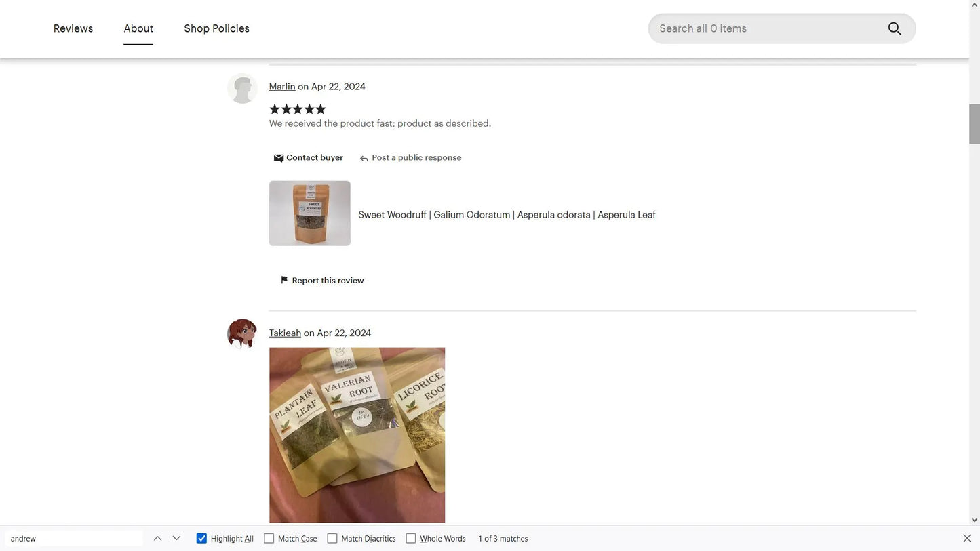
Task: Open Takieah's profile avatar
Action: click(x=242, y=333)
